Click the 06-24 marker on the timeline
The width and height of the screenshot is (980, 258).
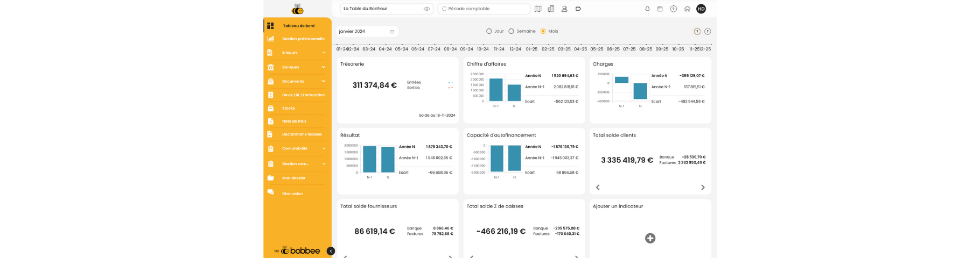(417, 48)
